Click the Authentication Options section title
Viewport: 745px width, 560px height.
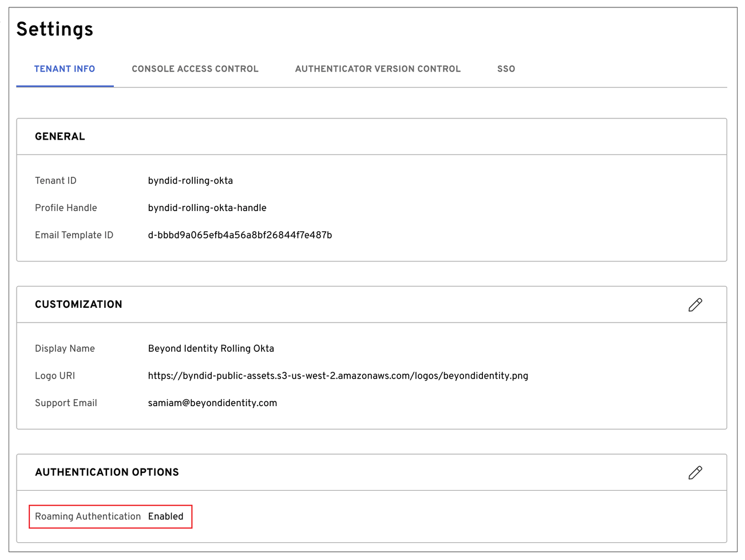pyautogui.click(x=107, y=472)
